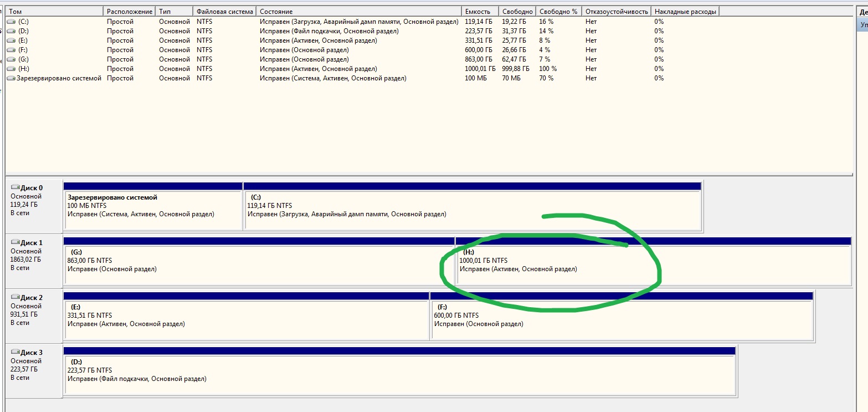This screenshot has width=868, height=412.
Task: Sort by the Накладные расходы column header
Action: [685, 12]
